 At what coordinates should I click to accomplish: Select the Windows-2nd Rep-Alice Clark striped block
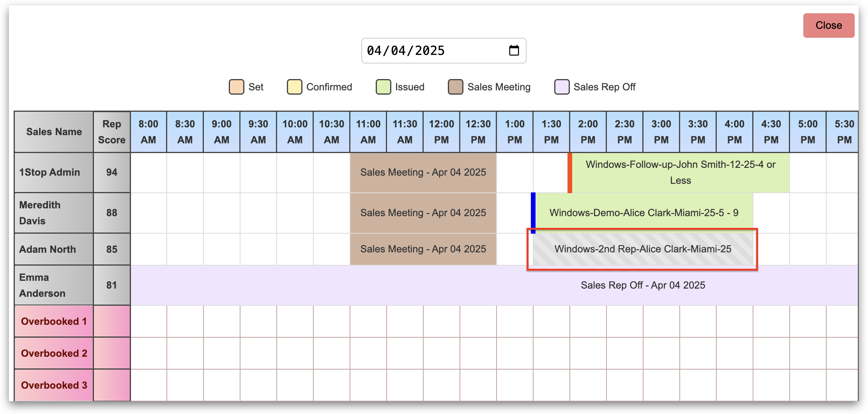tap(643, 249)
